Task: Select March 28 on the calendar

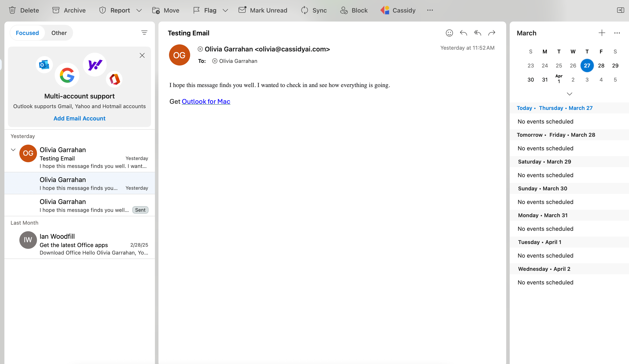Action: click(601, 66)
